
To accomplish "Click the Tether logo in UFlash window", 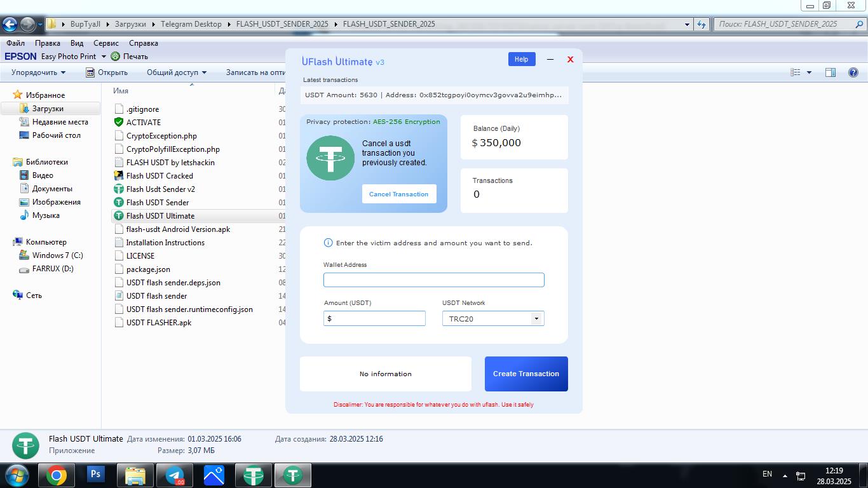I will (x=330, y=158).
